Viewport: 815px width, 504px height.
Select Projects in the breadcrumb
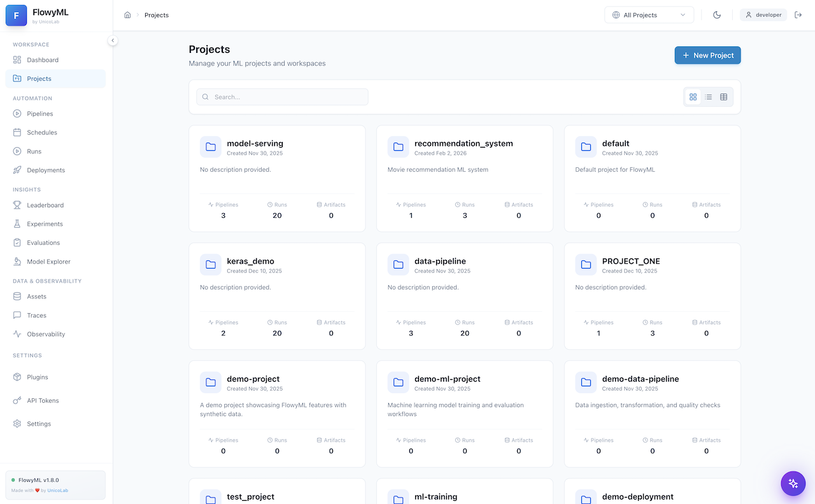pyautogui.click(x=156, y=15)
